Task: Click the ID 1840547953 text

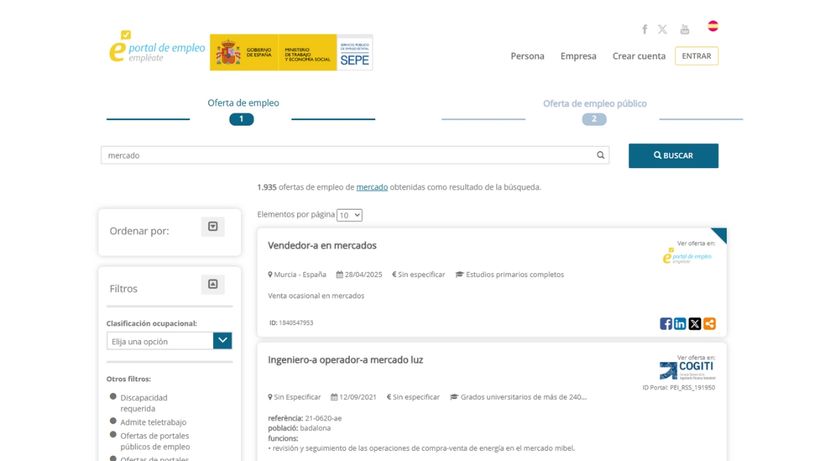Action: [291, 323]
